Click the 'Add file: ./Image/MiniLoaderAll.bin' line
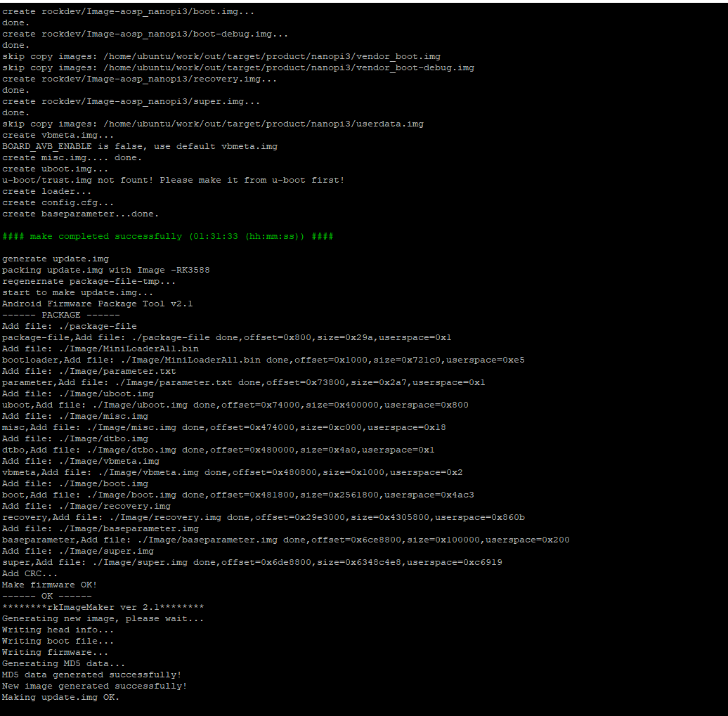 [100, 349]
